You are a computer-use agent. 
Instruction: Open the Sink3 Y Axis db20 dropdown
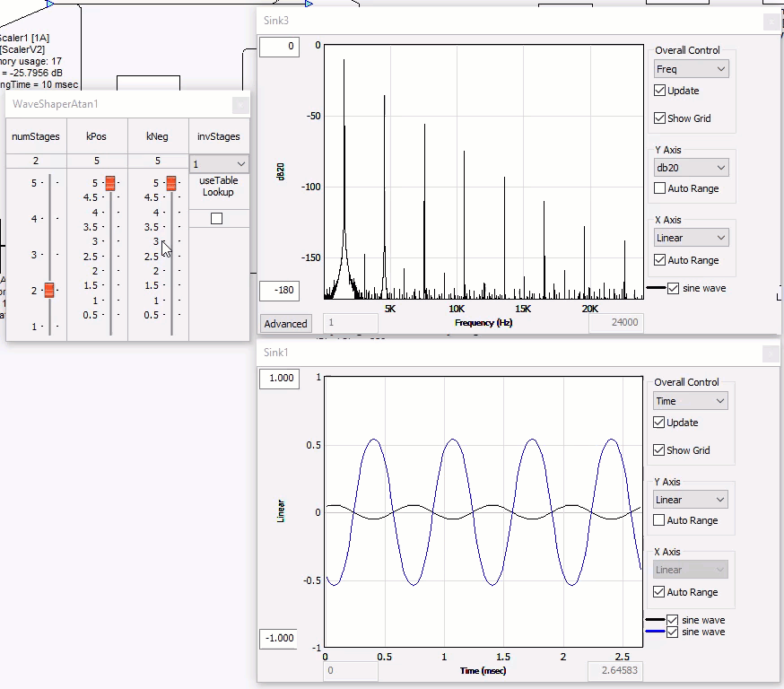click(x=691, y=168)
